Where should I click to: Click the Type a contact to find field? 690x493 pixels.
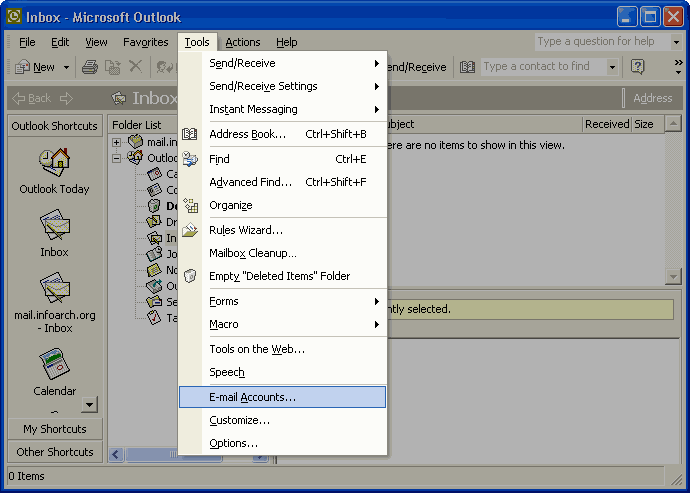543,66
